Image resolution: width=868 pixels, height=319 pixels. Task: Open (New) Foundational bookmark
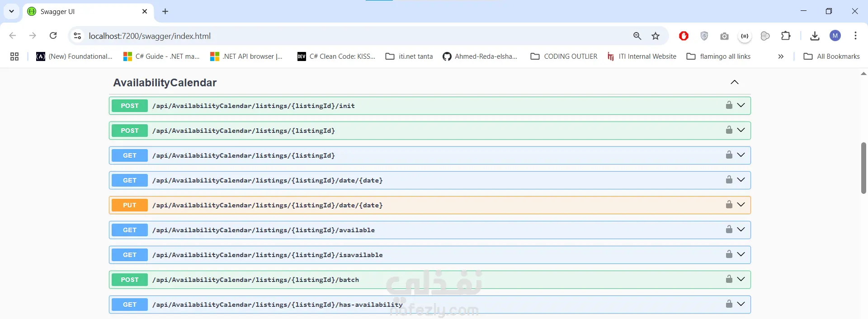pyautogui.click(x=75, y=56)
